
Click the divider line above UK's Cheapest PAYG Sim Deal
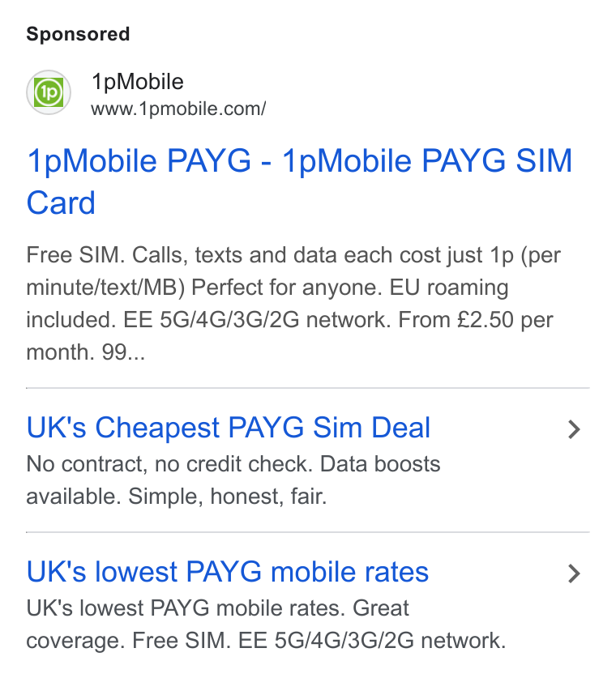(308, 388)
